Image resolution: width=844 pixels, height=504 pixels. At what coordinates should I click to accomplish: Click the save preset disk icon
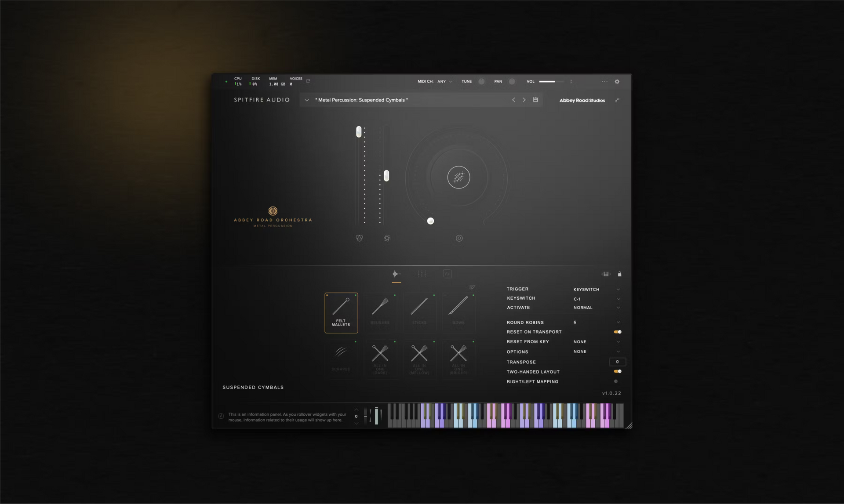click(x=535, y=100)
